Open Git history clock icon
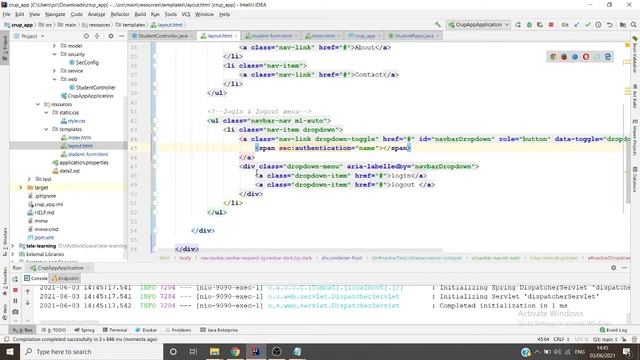 pos(598,24)
